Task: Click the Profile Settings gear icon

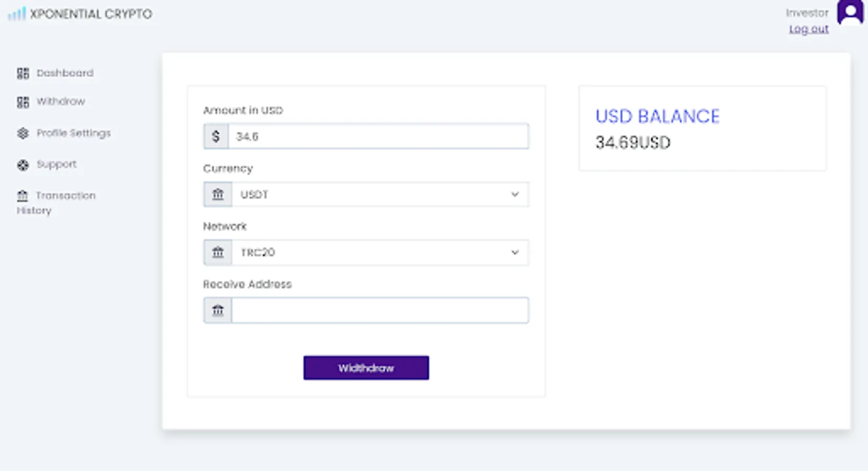Action: coord(23,133)
